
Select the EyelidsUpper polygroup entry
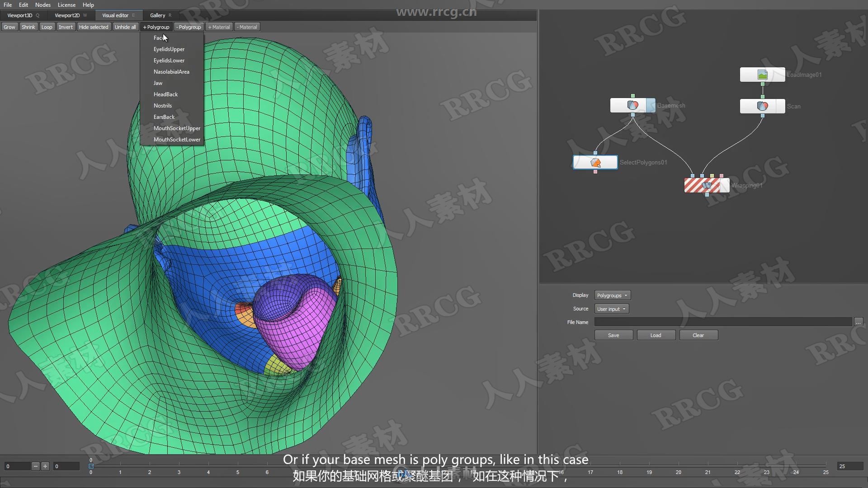click(x=169, y=49)
